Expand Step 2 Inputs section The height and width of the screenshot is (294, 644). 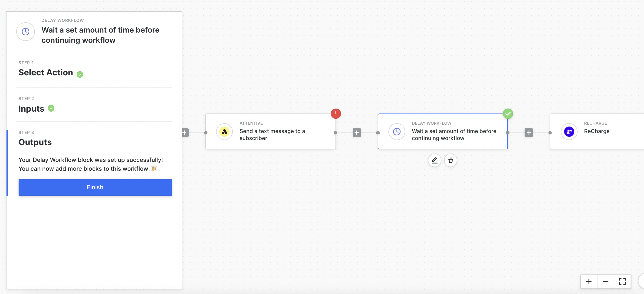31,109
